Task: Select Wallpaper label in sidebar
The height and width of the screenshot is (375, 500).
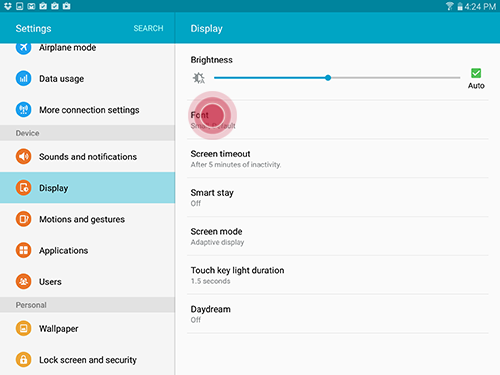Action: (x=58, y=329)
